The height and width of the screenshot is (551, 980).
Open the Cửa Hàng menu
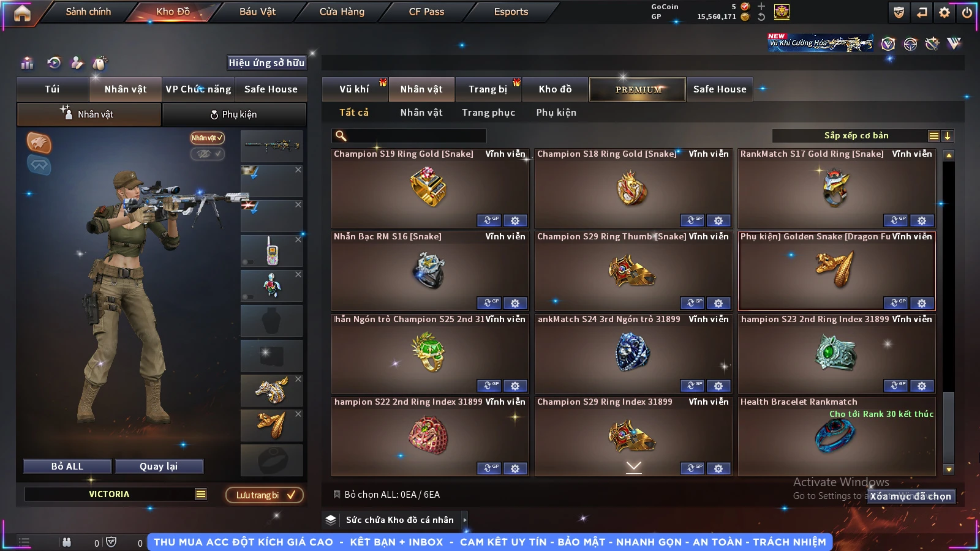(342, 12)
